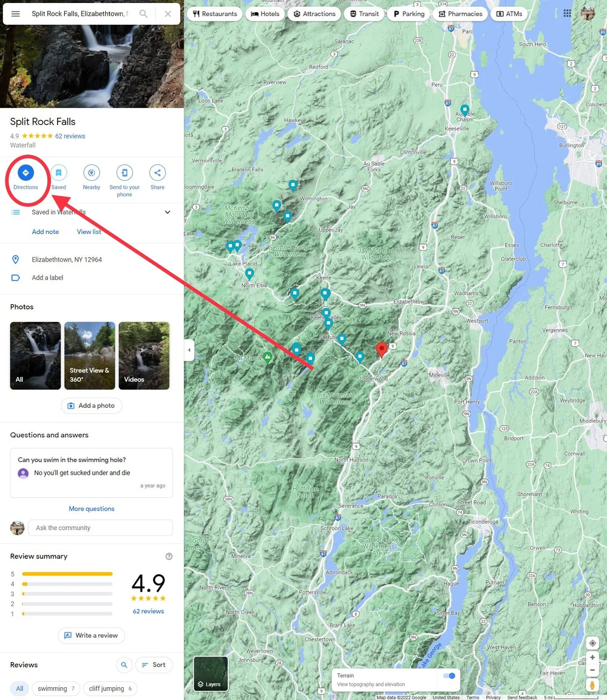
Task: Open the Videos thumbnail
Action: tap(144, 356)
